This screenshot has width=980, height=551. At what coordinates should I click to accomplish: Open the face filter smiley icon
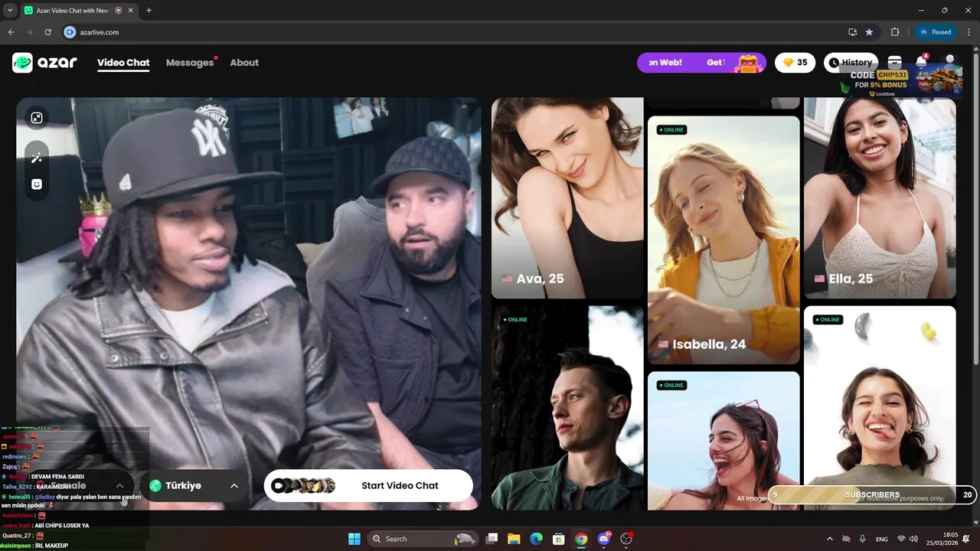[x=36, y=184]
